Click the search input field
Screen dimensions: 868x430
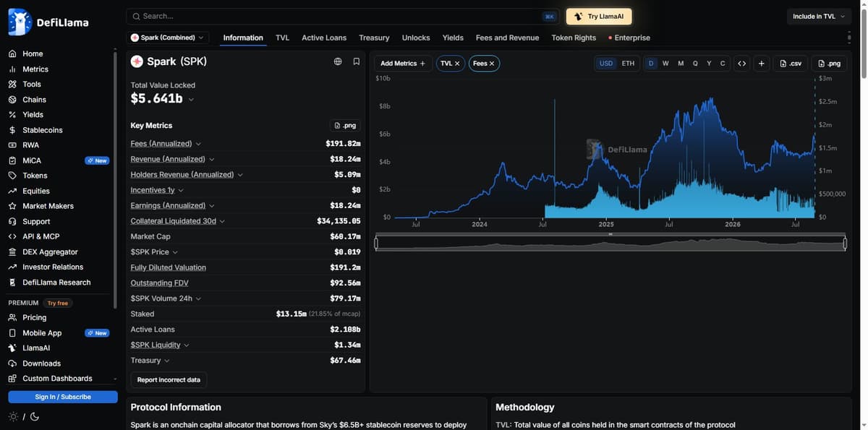[x=343, y=16]
